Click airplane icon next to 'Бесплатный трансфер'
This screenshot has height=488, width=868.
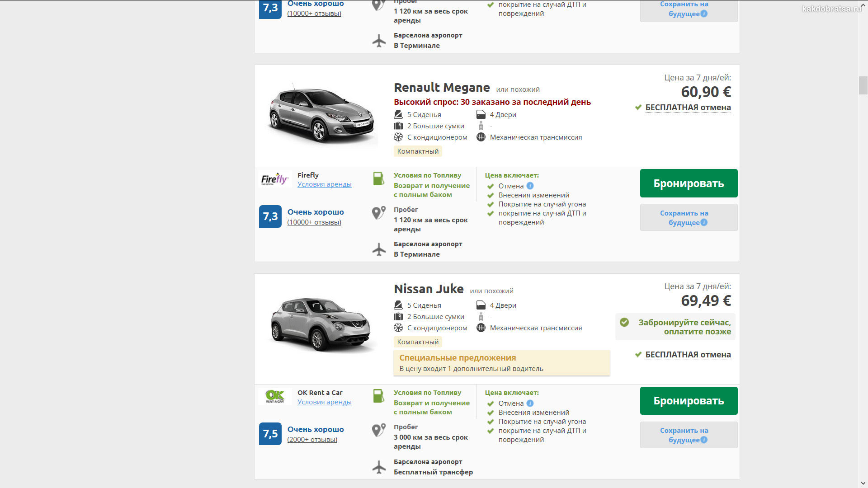[379, 467]
